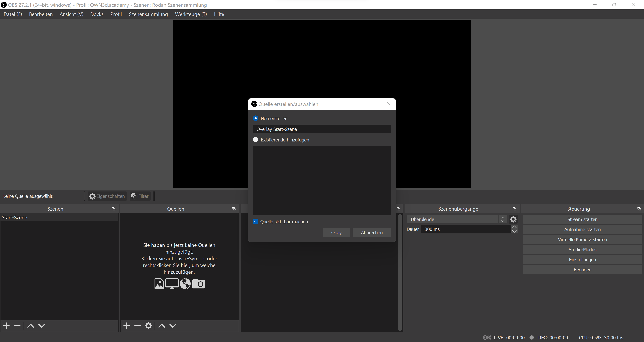Select the Neu erstellen radio button
644x342 pixels.
(x=255, y=118)
